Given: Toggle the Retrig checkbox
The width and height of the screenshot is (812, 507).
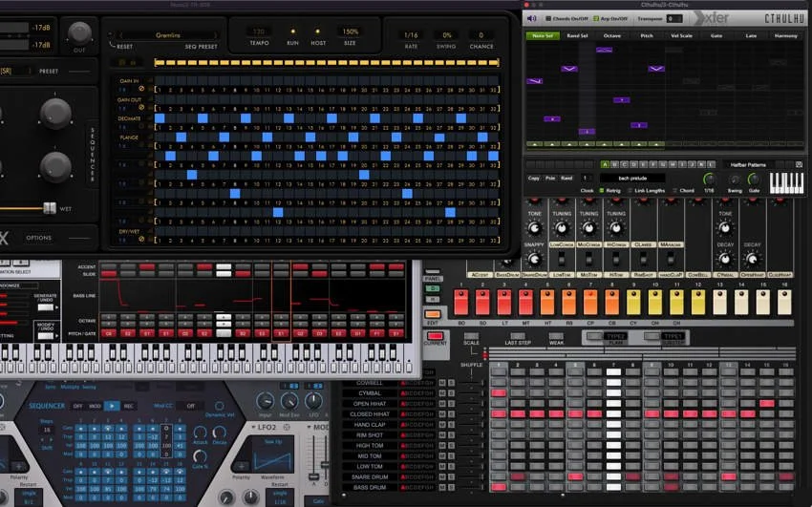Looking at the screenshot, I should click(x=601, y=191).
